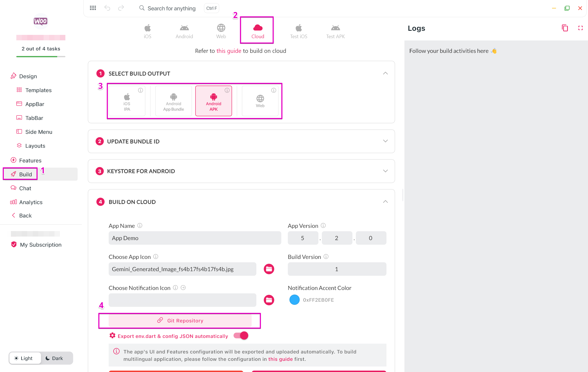Expand Logs panel to fullscreen

pyautogui.click(x=580, y=28)
